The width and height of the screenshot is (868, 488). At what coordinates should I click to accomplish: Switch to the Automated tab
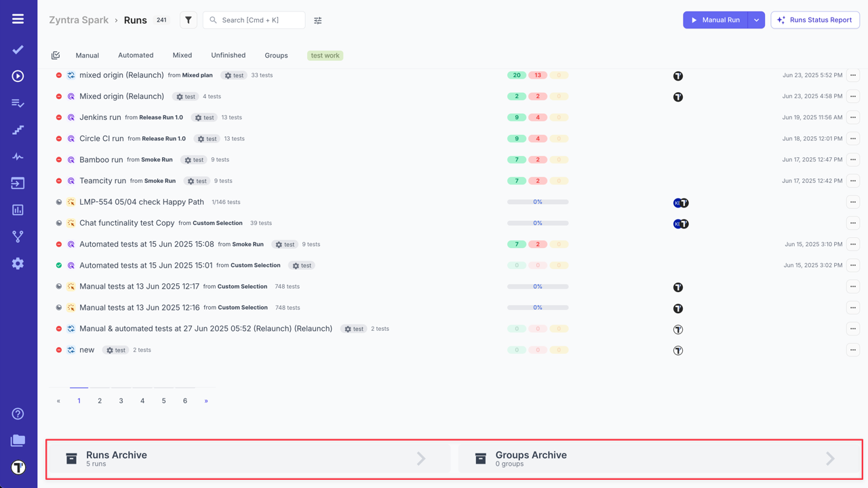pyautogui.click(x=136, y=55)
